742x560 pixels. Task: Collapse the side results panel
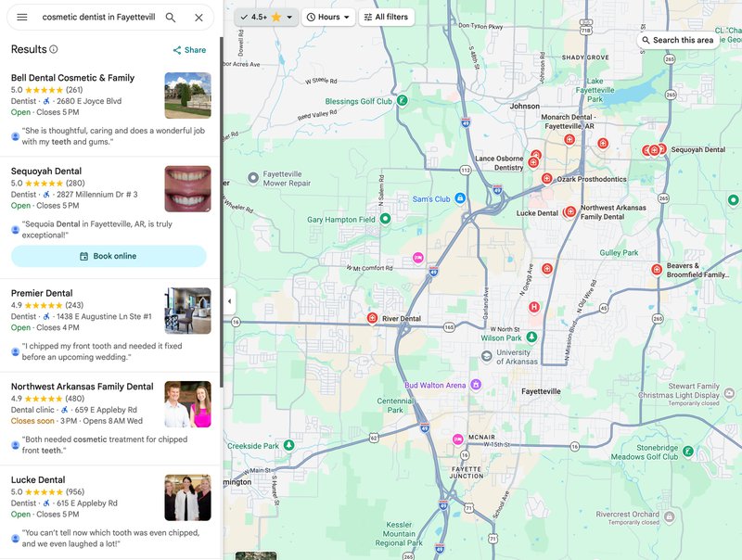pos(229,301)
